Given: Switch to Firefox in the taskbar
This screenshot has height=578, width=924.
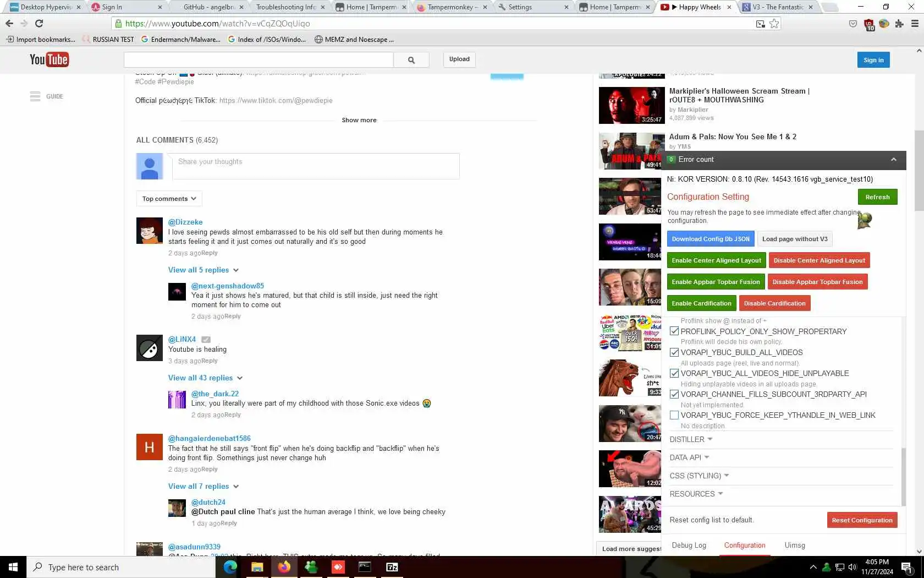Looking at the screenshot, I should point(284,567).
